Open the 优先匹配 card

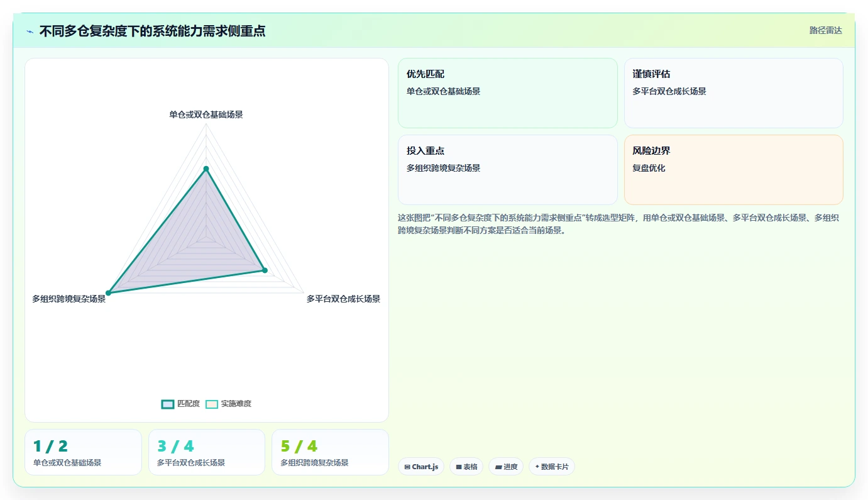(x=508, y=93)
